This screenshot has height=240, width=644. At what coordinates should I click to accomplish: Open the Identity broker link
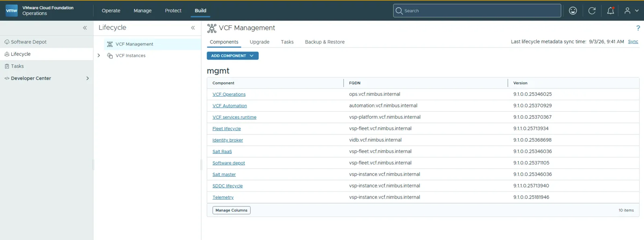click(x=228, y=140)
